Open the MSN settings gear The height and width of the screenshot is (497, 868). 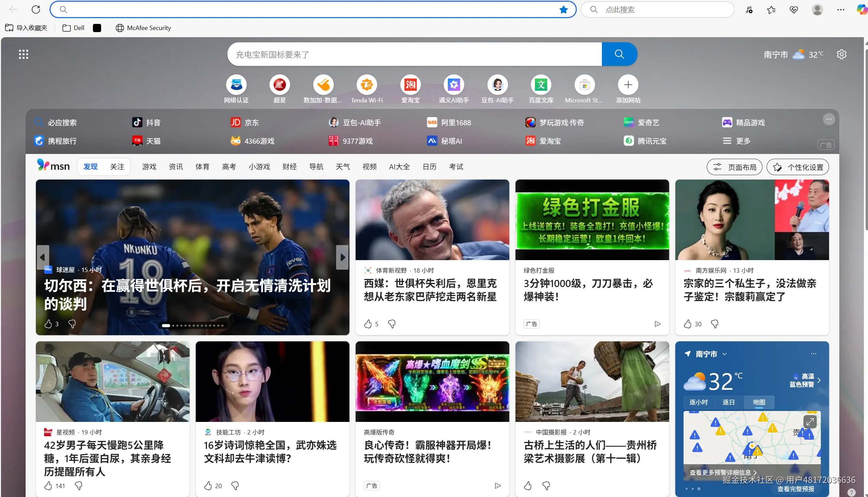coord(841,54)
